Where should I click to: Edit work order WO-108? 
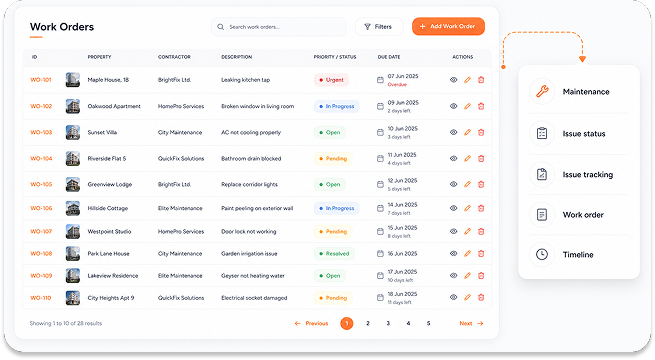467,254
